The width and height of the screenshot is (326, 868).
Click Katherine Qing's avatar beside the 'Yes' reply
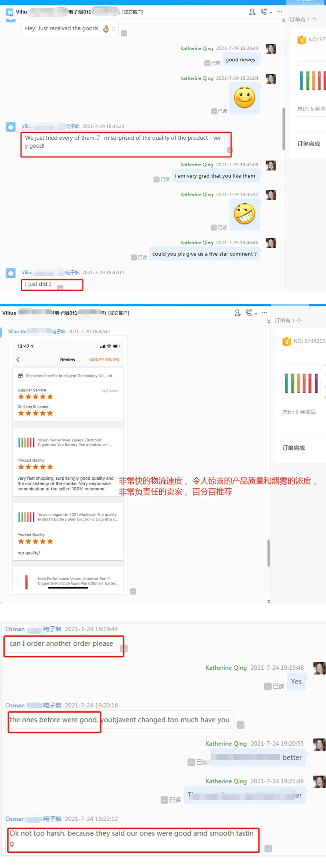[319, 668]
